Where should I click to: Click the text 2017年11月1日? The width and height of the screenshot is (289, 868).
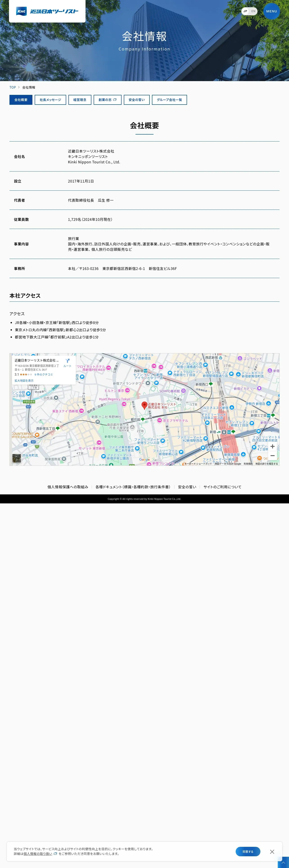pos(81,181)
